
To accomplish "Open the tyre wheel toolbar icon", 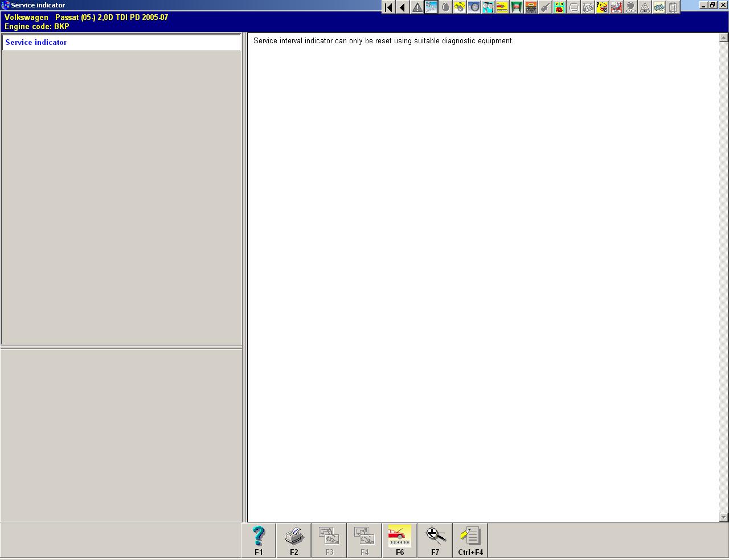I will point(474,7).
